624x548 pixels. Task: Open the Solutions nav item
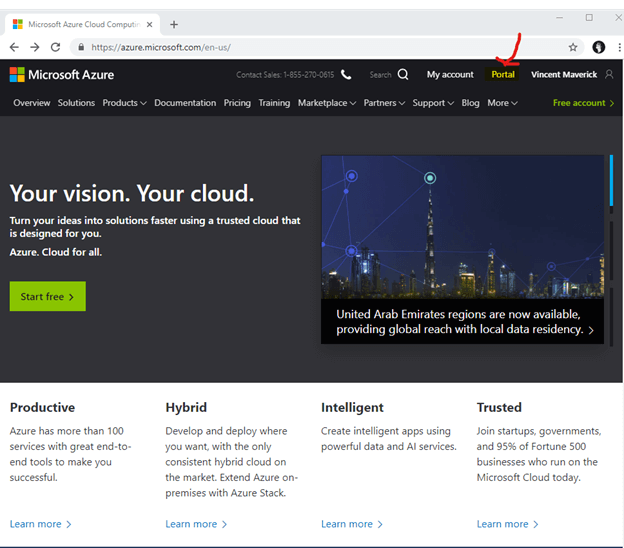pyautogui.click(x=76, y=103)
